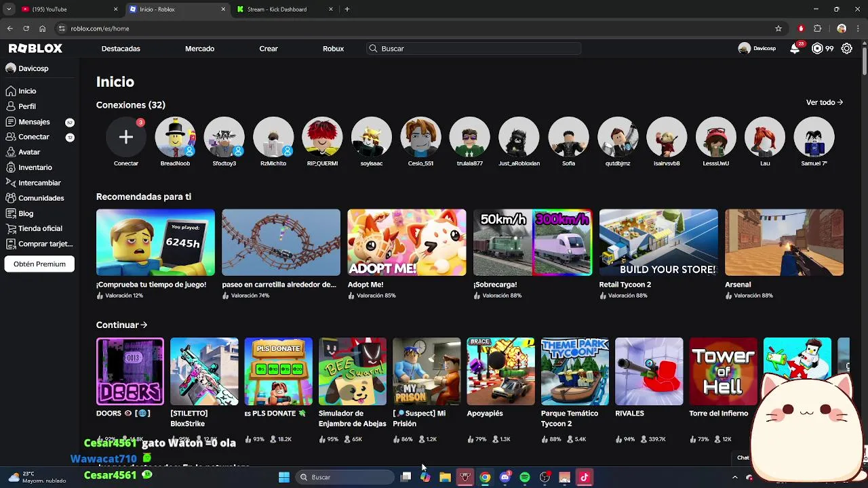Open the RIVALES game thumbnail

(649, 371)
